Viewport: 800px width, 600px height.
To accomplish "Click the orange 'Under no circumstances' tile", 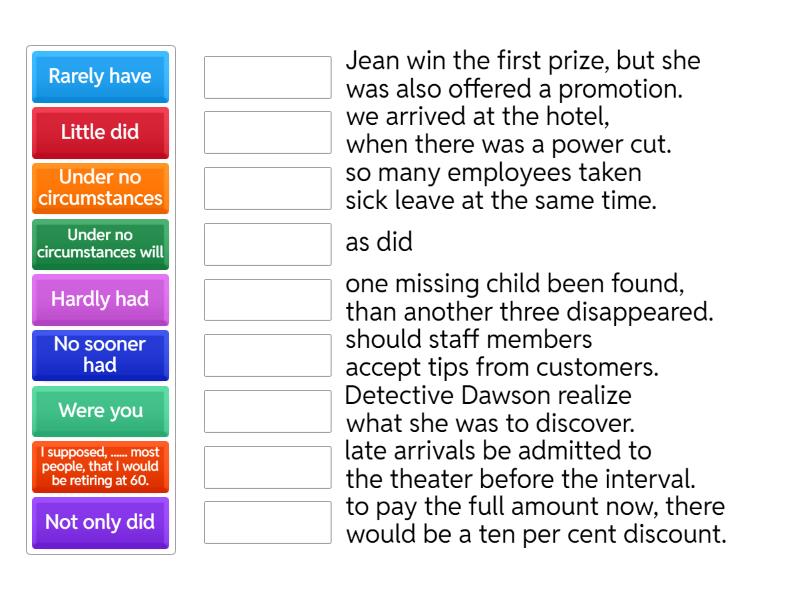I will point(100,188).
